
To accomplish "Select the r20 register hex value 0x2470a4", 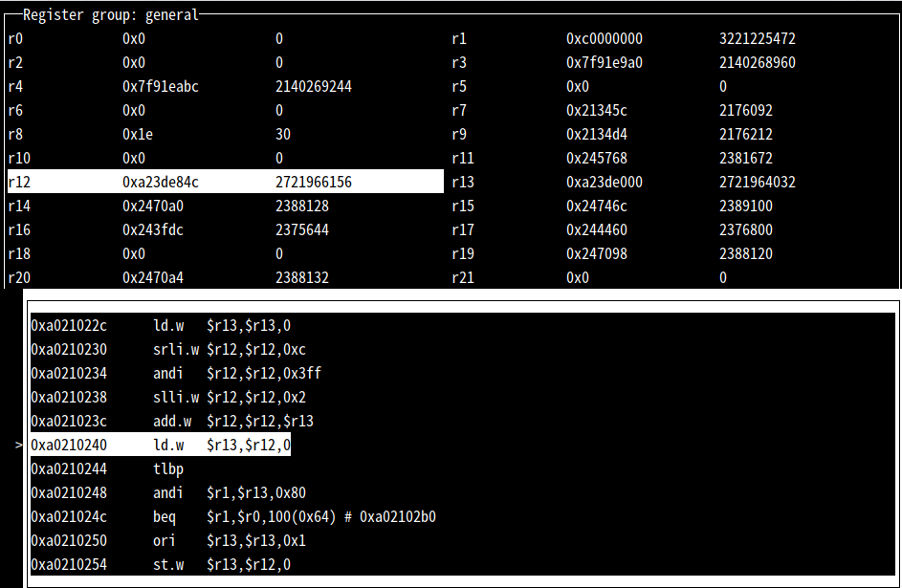I will click(153, 278).
